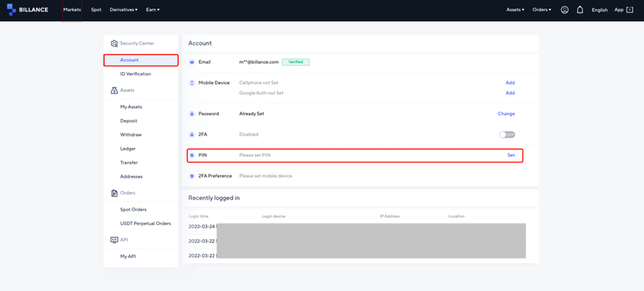Select ID Verification in sidebar
The height and width of the screenshot is (291, 644).
tap(136, 74)
